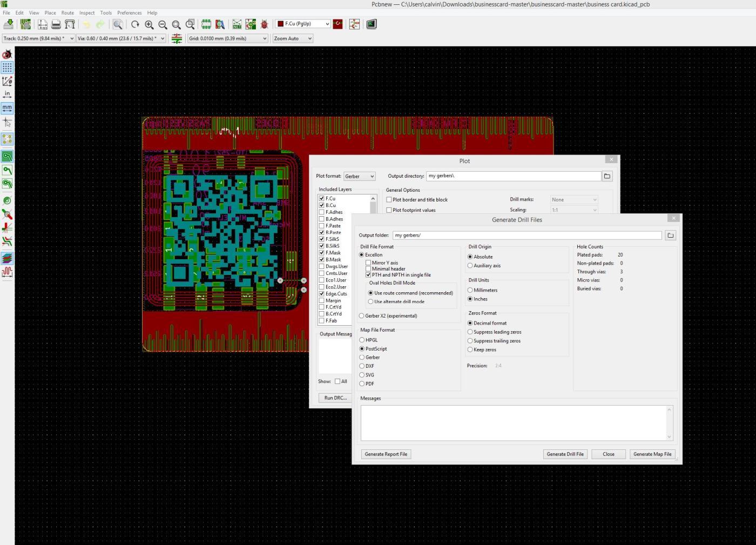Image resolution: width=756 pixels, height=545 pixels.
Task: Enable Plot footprint values checkbox
Action: (x=389, y=210)
